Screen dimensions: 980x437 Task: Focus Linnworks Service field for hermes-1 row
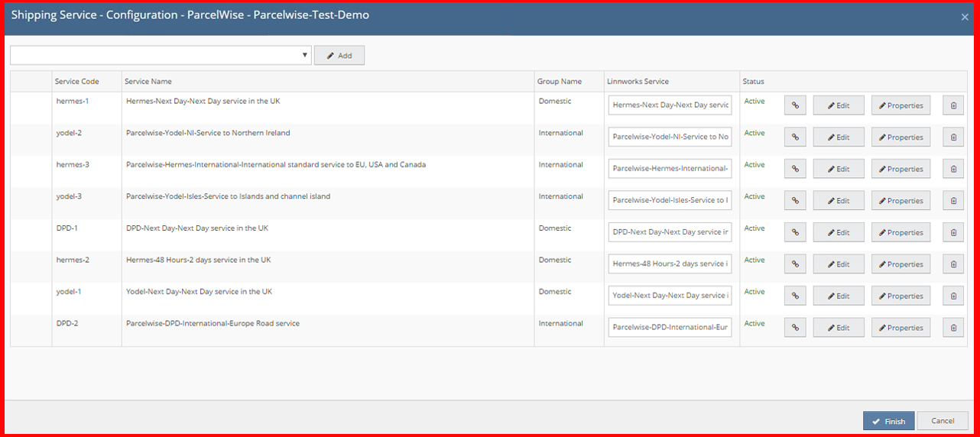pos(670,105)
